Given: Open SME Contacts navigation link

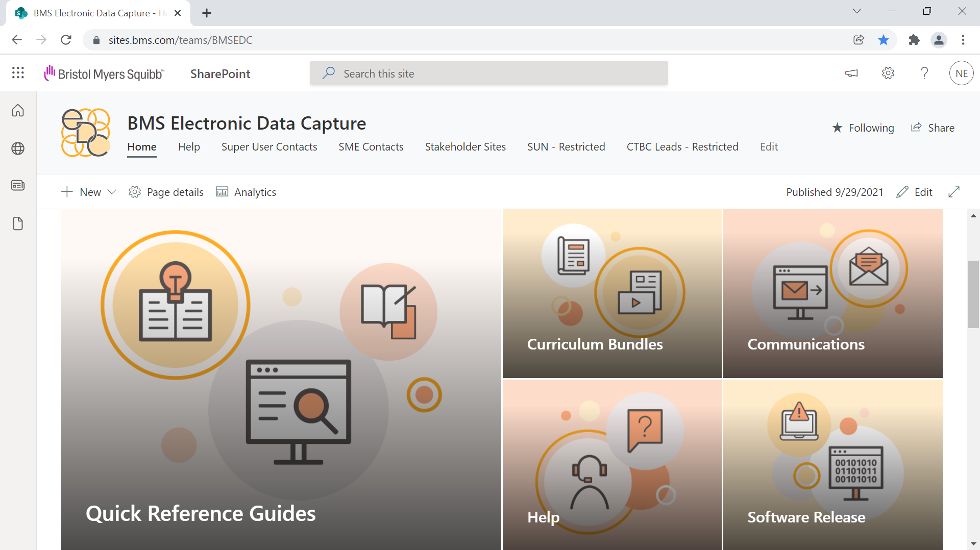Looking at the screenshot, I should pos(371,147).
